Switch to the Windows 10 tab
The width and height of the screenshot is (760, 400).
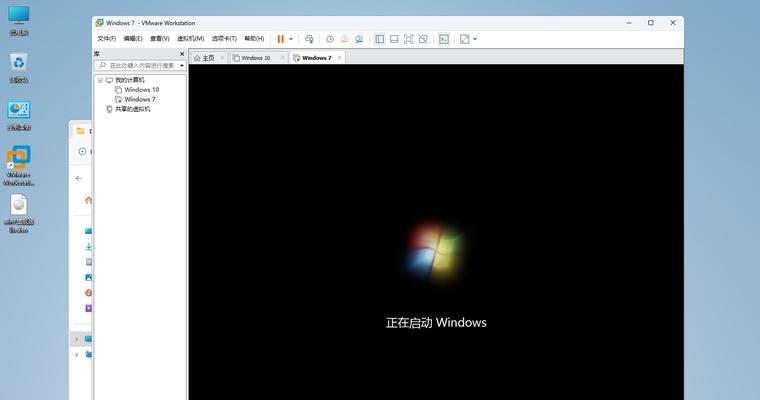click(x=255, y=58)
